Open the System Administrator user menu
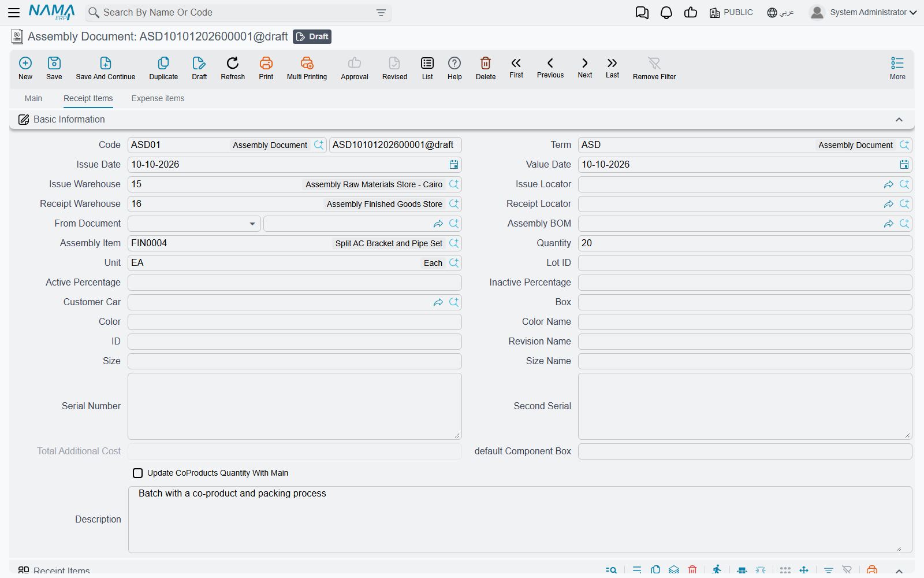The image size is (924, 578). point(863,12)
